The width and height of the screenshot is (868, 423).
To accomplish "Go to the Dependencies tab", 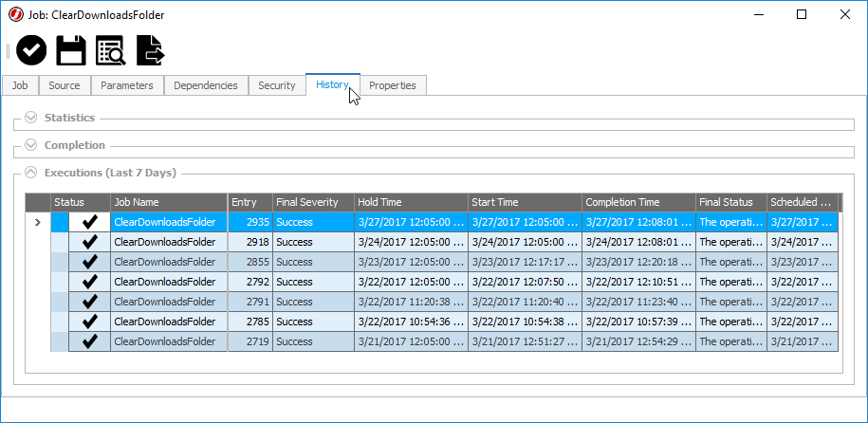I will tap(205, 85).
